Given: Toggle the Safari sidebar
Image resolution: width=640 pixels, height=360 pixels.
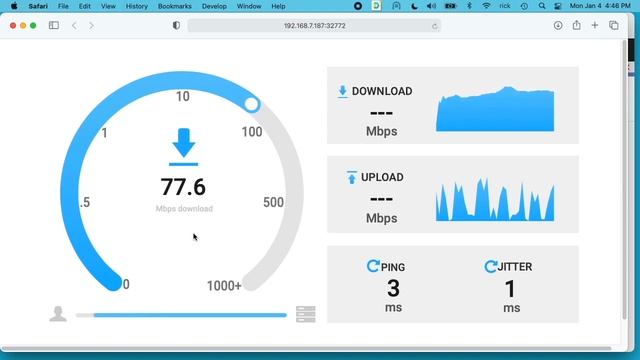Looking at the screenshot, I should (x=53, y=25).
